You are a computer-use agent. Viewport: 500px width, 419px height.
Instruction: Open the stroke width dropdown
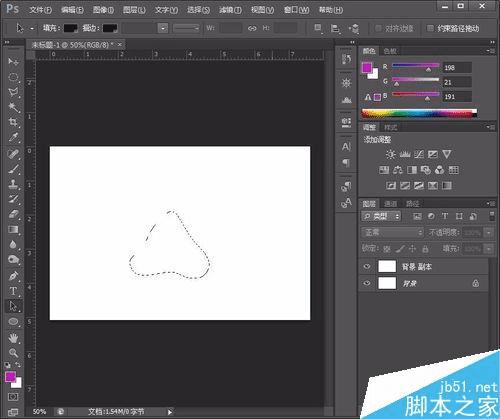point(163,28)
